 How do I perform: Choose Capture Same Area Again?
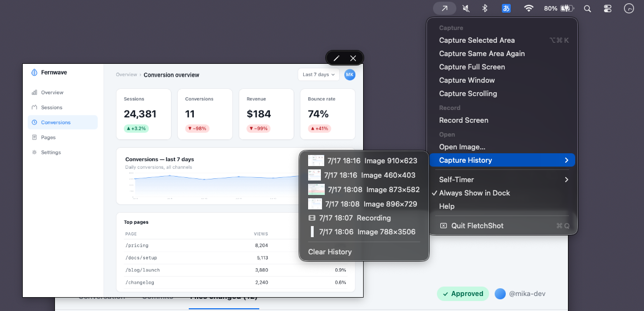click(502, 53)
